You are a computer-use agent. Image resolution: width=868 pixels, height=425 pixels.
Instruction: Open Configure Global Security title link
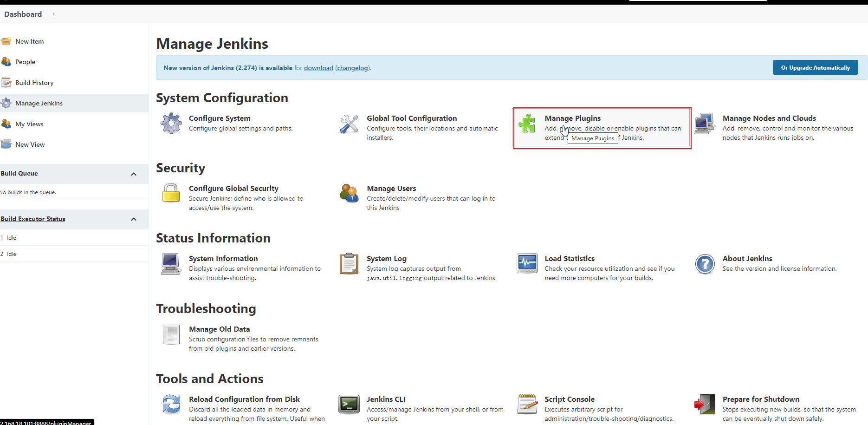pos(233,188)
